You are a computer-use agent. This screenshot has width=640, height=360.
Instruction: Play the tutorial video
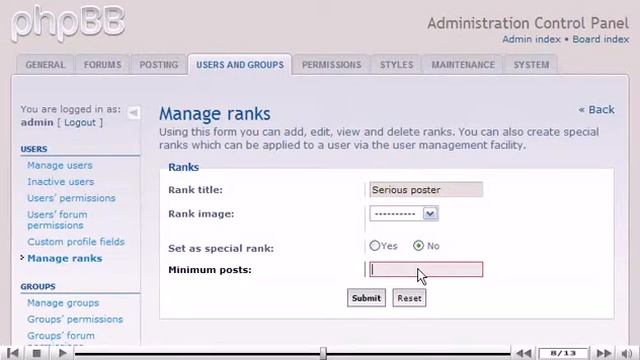pos(62,353)
